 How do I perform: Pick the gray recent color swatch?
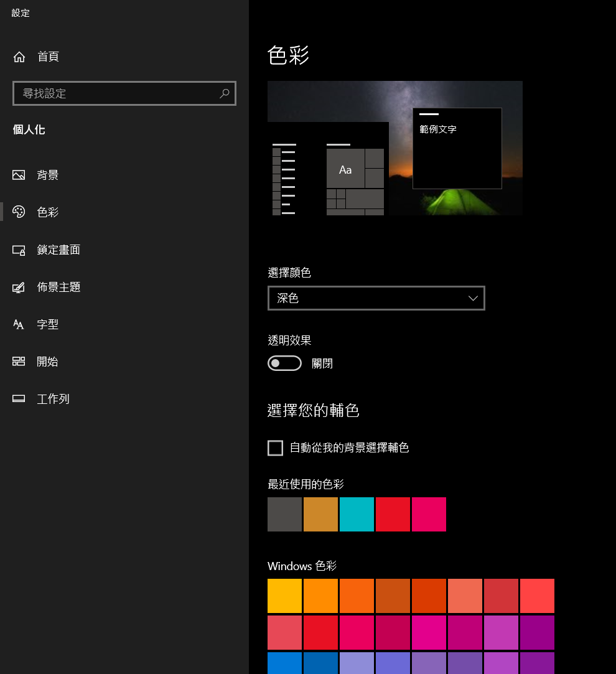[284, 515]
